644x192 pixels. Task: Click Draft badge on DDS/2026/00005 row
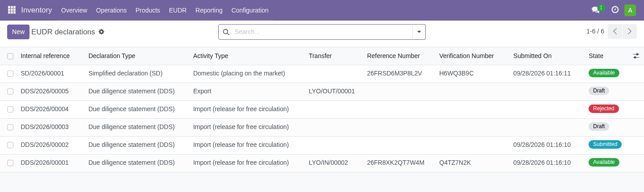(599, 91)
